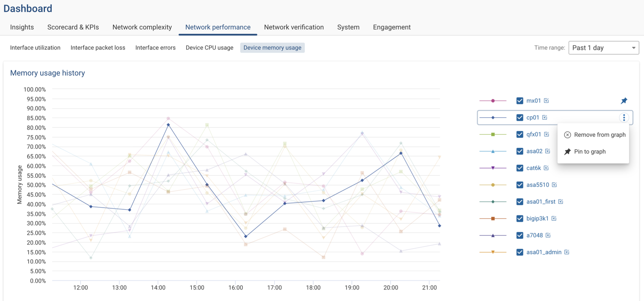Screen dimensions: 644x301
Task: Uncheck the cp01 series checkbox
Action: 520,117
